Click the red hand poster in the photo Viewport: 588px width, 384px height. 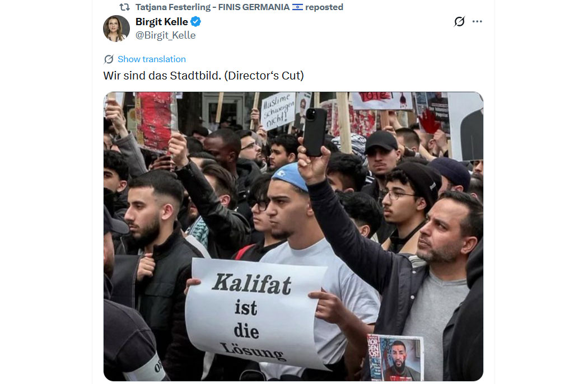(429, 121)
